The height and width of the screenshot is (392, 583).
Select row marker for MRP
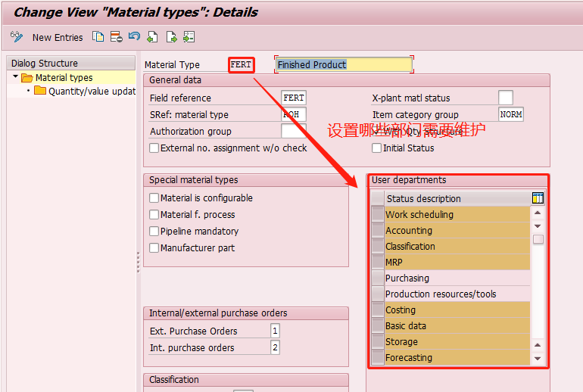pos(378,263)
